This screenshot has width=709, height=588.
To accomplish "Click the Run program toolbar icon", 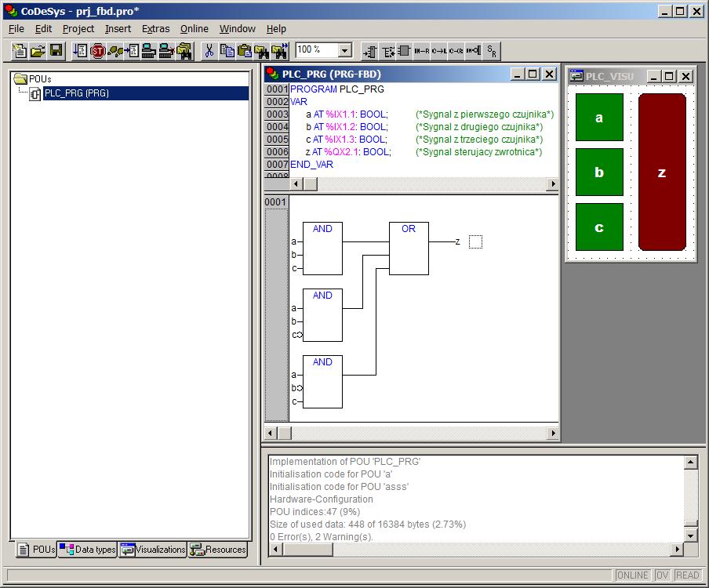I will coord(80,51).
